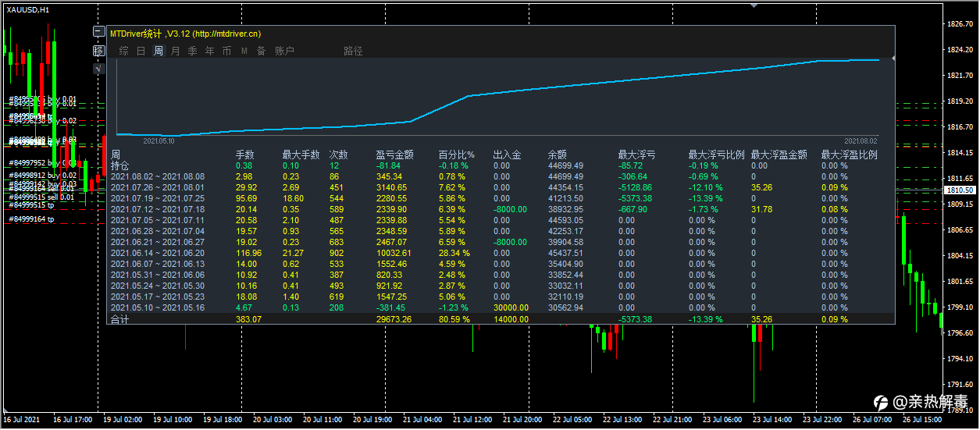Click the 路径 path button
Image resolution: width=980 pixels, height=430 pixels.
point(353,51)
